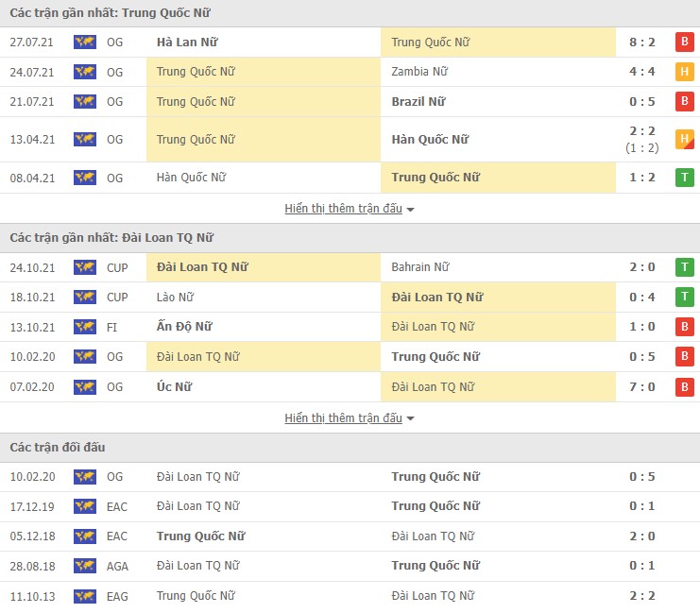Click the world flag icon on 11.10.13 row
The image size is (700, 613).
[x=85, y=596]
